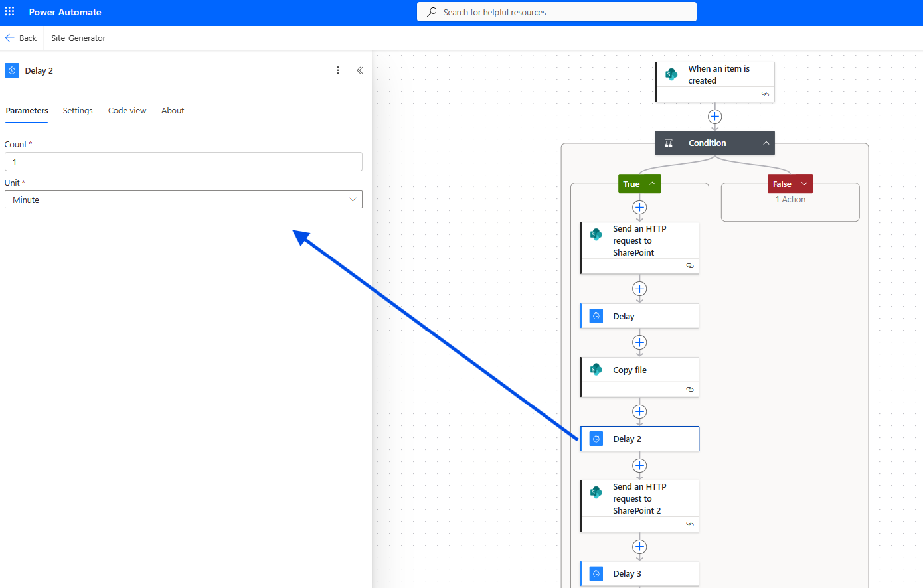Open the Code view tab
This screenshot has height=588, width=923.
[x=127, y=111]
